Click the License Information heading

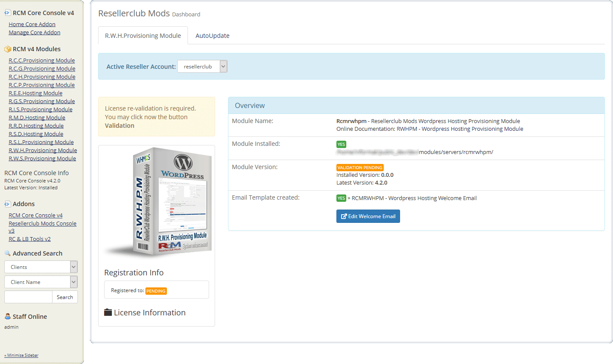(x=150, y=312)
